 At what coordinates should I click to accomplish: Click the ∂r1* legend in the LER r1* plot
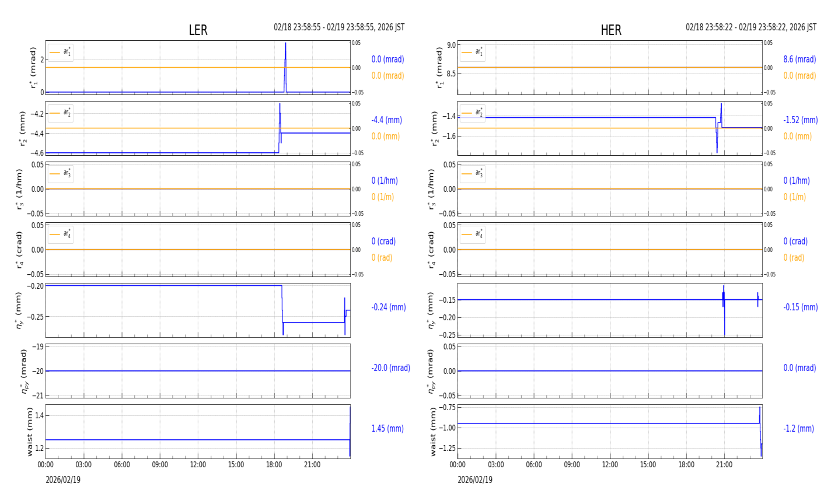(x=61, y=52)
